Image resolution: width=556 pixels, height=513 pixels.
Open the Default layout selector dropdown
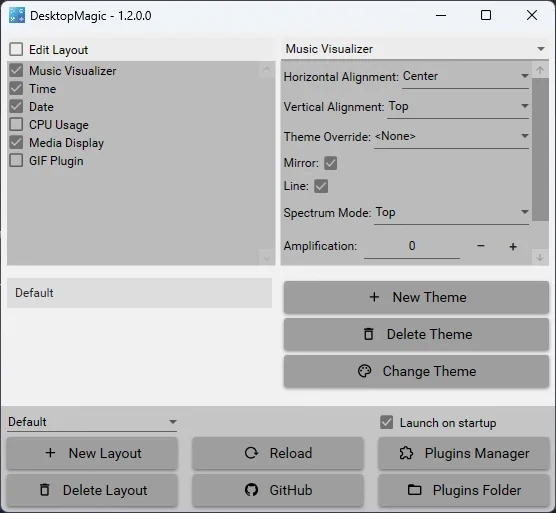pos(92,422)
